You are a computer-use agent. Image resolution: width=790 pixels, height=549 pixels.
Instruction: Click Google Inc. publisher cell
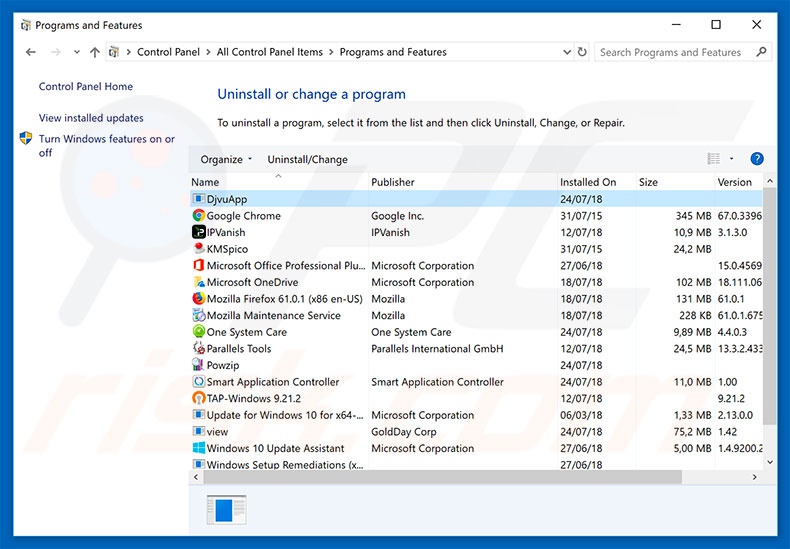point(398,216)
